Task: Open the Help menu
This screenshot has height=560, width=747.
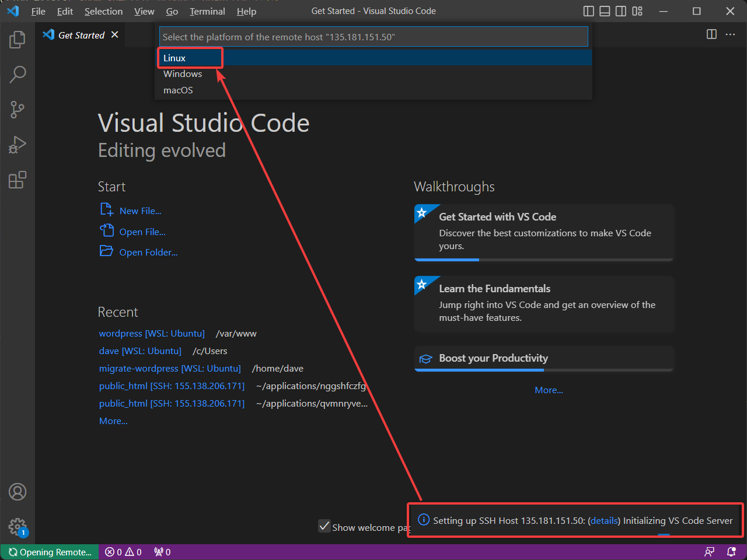Action: coord(246,11)
